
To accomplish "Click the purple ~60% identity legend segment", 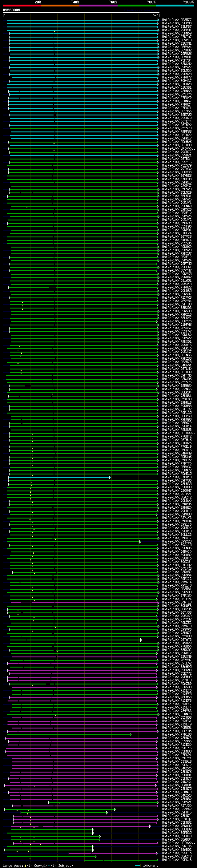I will (99, 6).
